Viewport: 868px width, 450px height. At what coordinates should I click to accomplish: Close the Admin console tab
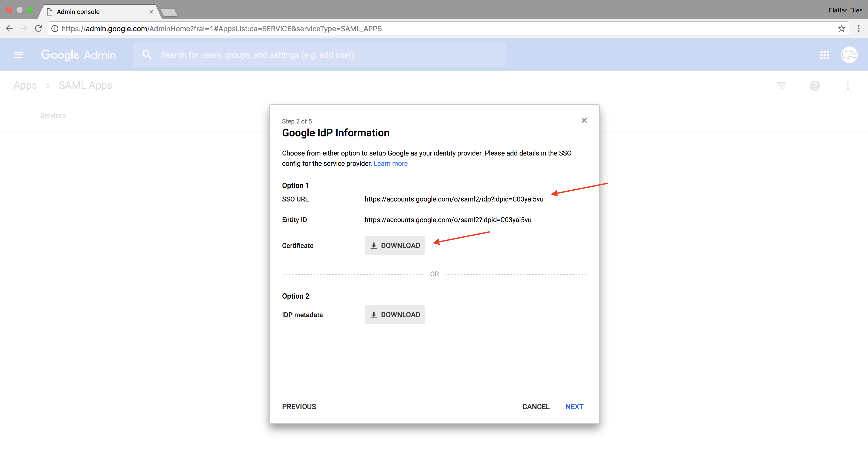151,12
